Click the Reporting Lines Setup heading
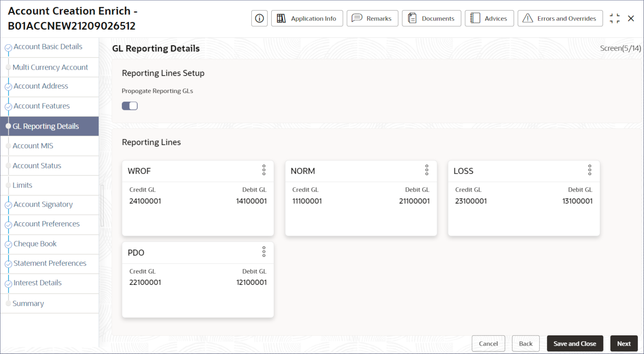Viewport: 644px width, 354px height. (x=163, y=73)
